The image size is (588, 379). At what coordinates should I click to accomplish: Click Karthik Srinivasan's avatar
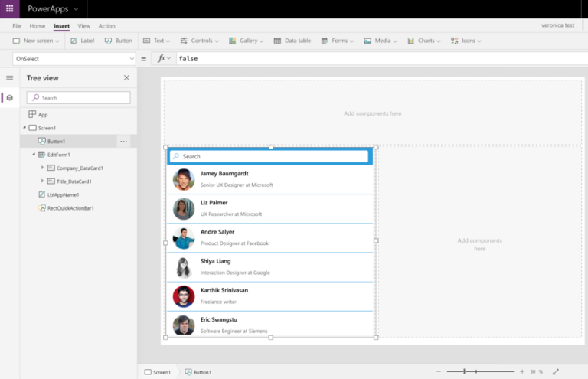(184, 296)
